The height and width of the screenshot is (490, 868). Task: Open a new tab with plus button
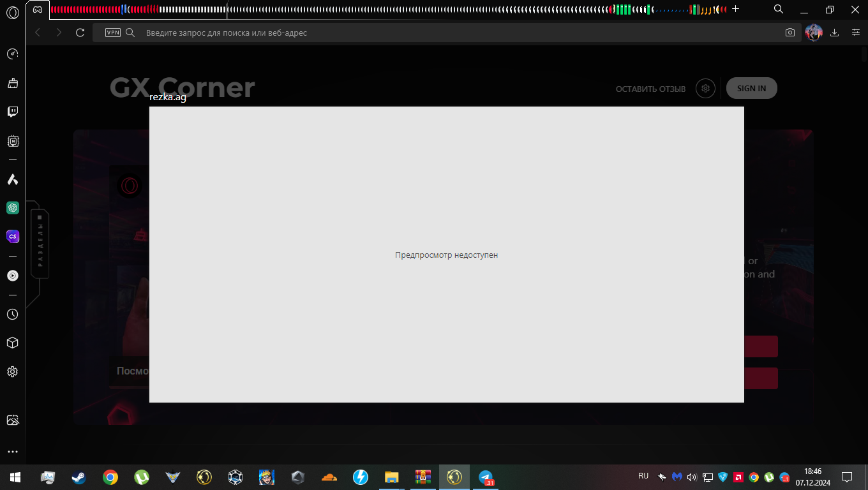pyautogui.click(x=735, y=9)
